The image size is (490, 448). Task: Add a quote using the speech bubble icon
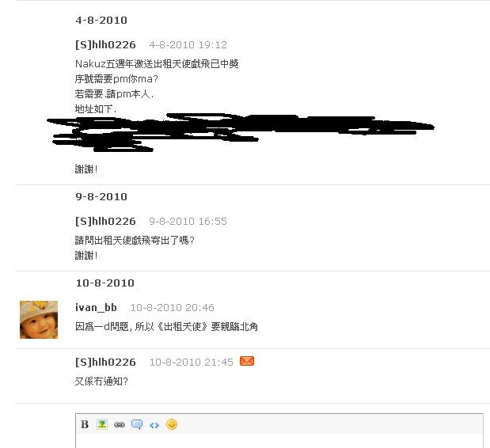[137, 424]
